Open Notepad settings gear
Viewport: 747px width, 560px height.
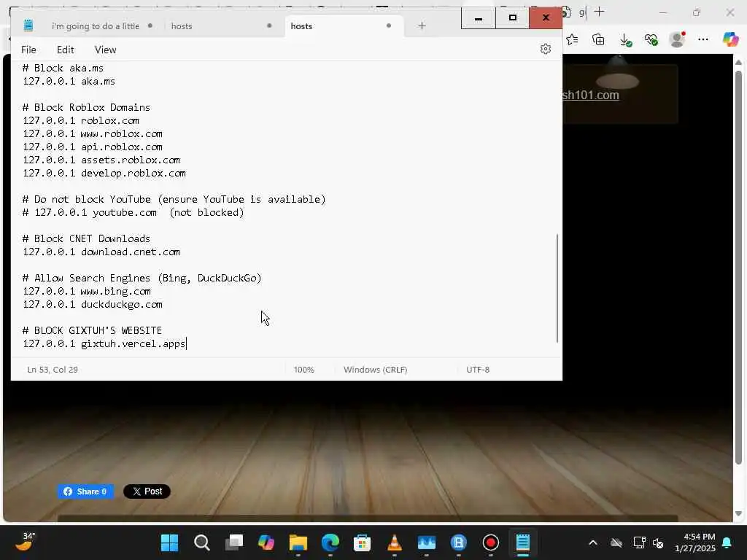pyautogui.click(x=546, y=49)
